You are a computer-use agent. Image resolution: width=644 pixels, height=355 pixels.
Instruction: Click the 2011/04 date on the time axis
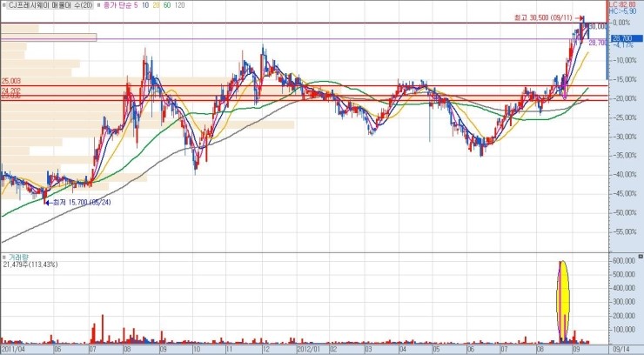[x=12, y=350]
